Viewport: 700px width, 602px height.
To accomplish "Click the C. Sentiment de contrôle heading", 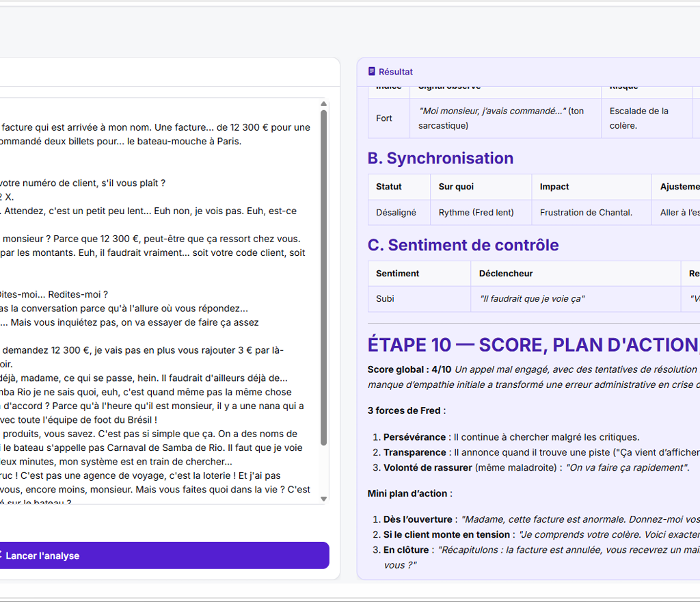I will [x=463, y=245].
